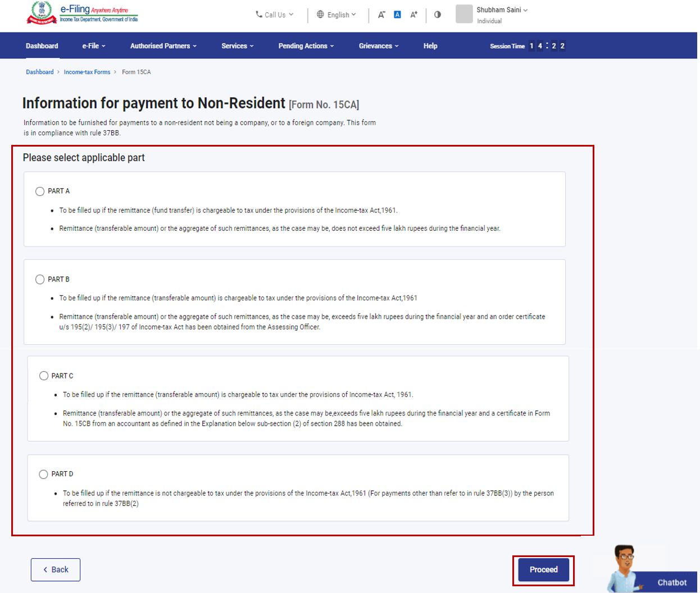700x593 pixels.
Task: Click the Call Us phone icon
Action: tap(259, 15)
